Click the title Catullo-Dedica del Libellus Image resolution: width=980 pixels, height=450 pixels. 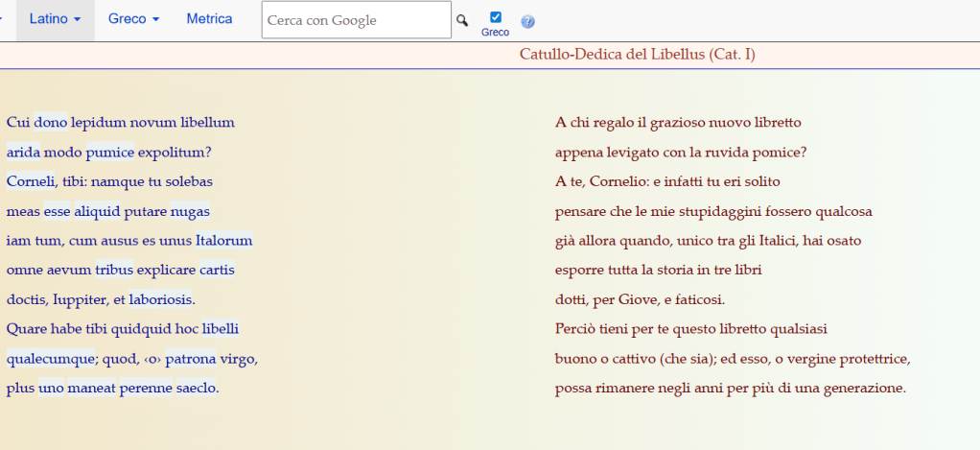coord(637,55)
